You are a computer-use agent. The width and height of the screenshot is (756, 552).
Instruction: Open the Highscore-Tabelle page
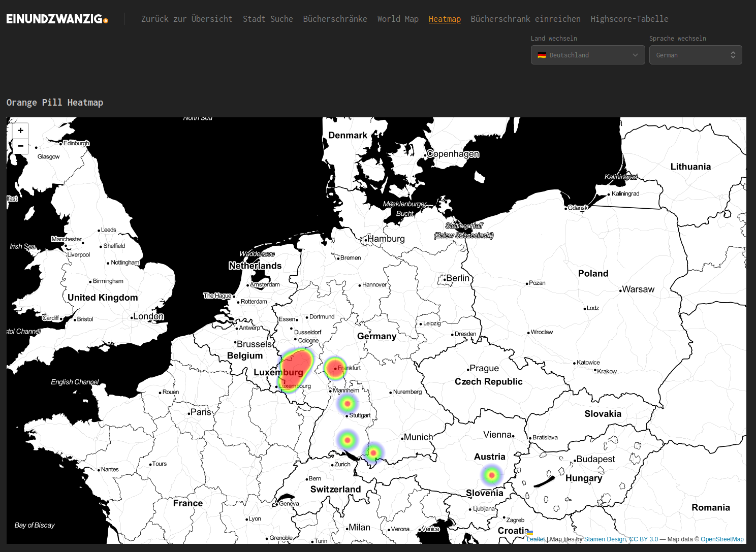click(x=629, y=19)
